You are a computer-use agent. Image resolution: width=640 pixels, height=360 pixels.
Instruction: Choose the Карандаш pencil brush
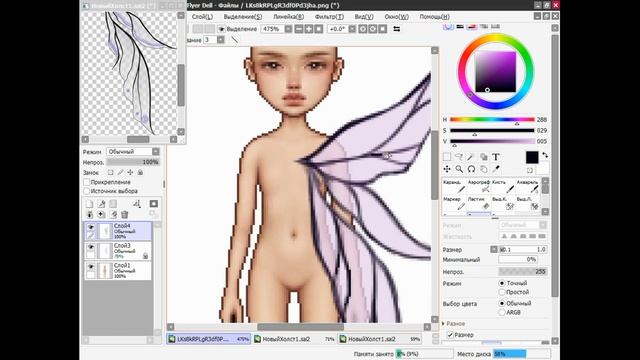pos(454,187)
